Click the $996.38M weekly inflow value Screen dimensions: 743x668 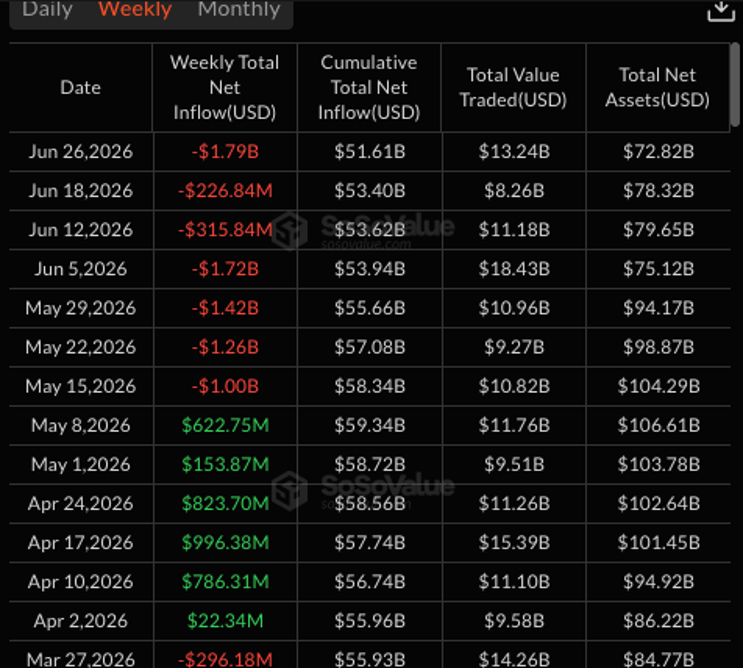coord(225,542)
